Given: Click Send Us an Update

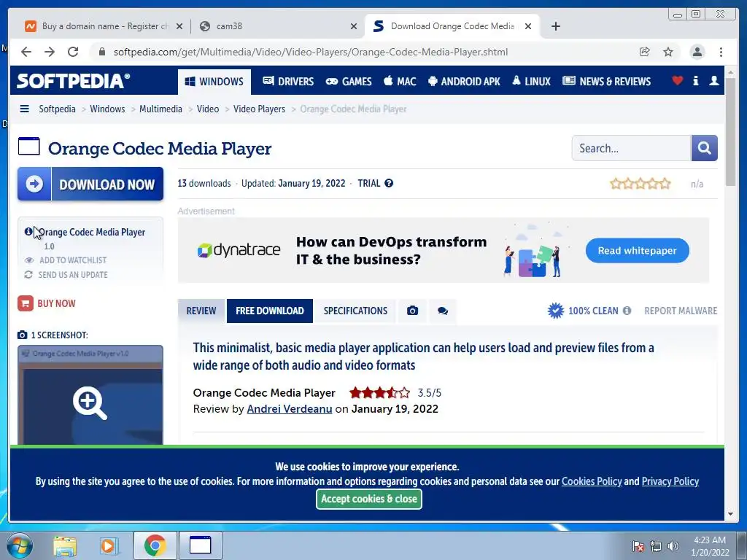Looking at the screenshot, I should pyautogui.click(x=66, y=275).
